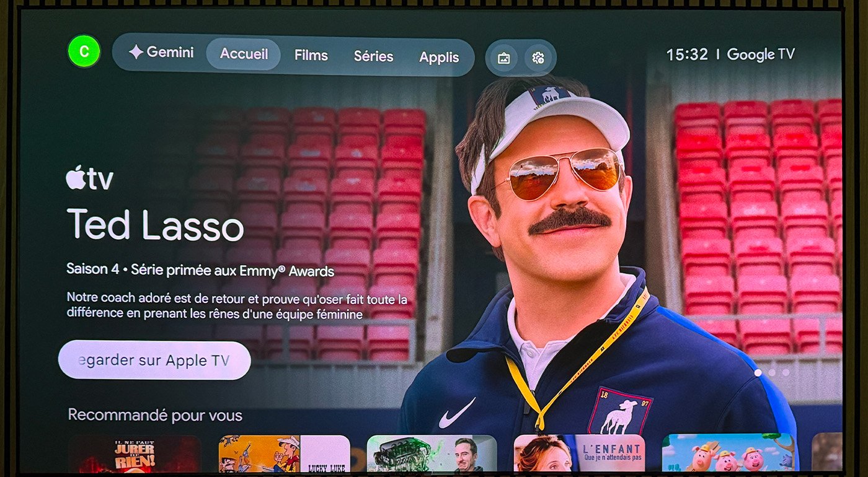Open the settings gear icon
Image resolution: width=868 pixels, height=477 pixels.
[x=538, y=58]
